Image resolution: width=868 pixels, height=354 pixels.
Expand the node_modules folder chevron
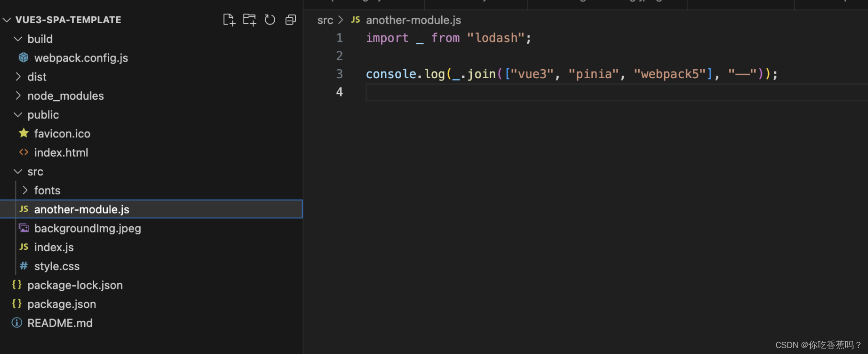point(18,96)
